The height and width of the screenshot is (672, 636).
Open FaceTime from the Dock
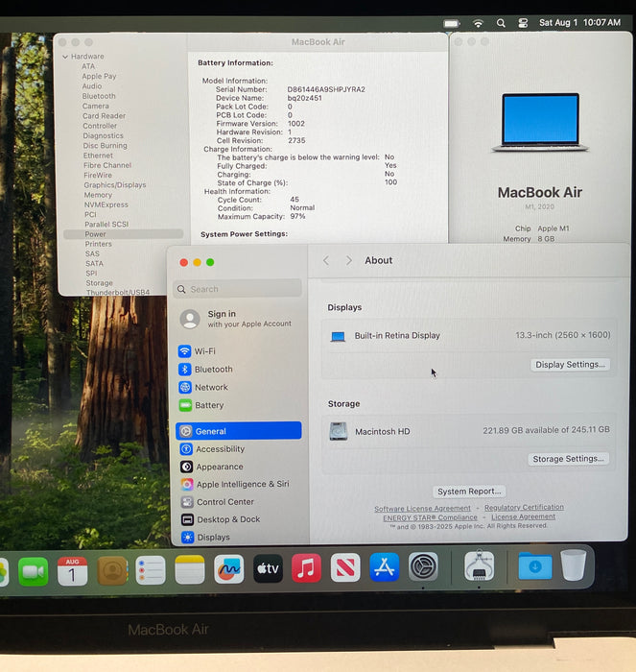coord(34,571)
